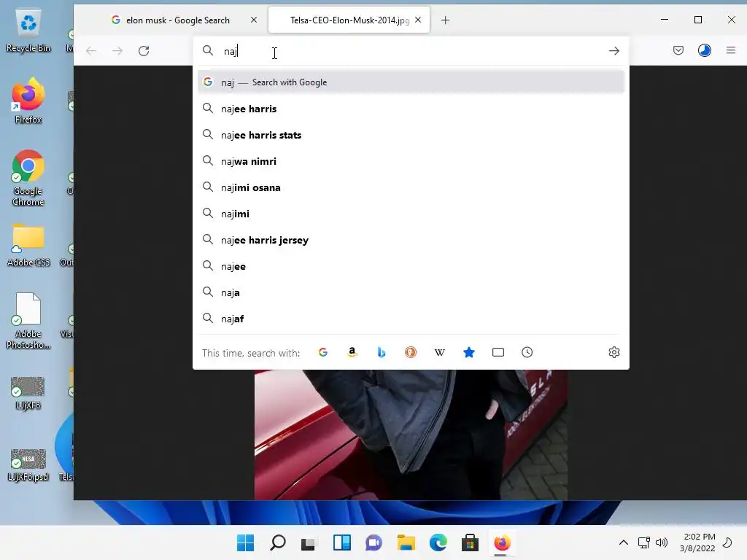Click the address bar text field
The image size is (747, 560).
[x=410, y=51]
